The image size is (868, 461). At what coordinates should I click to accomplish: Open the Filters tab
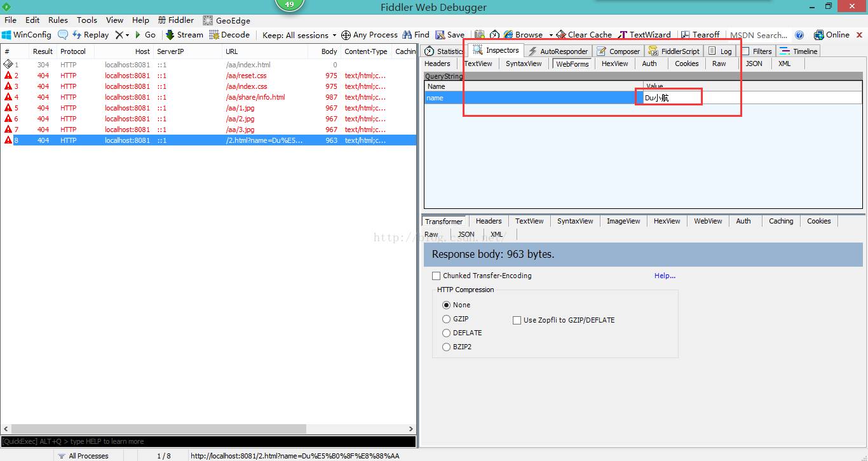tap(756, 51)
